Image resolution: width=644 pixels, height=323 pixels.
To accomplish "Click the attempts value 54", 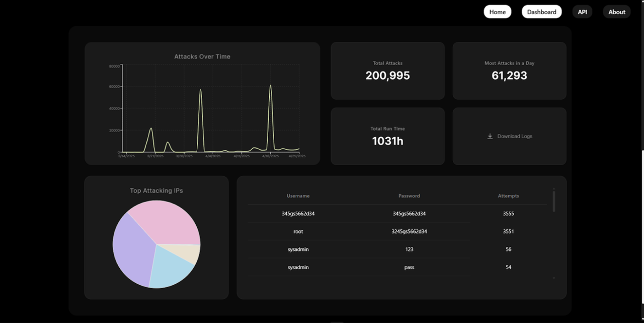I will coord(508,268).
